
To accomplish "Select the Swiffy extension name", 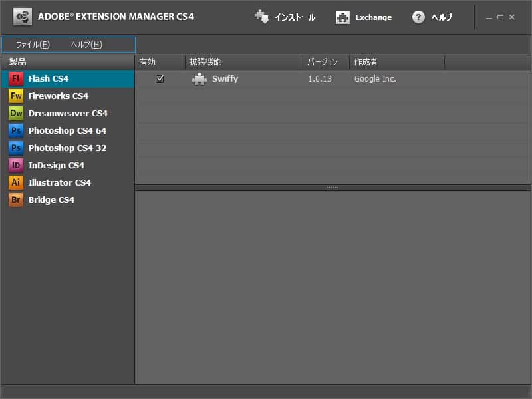I will pyautogui.click(x=225, y=79).
